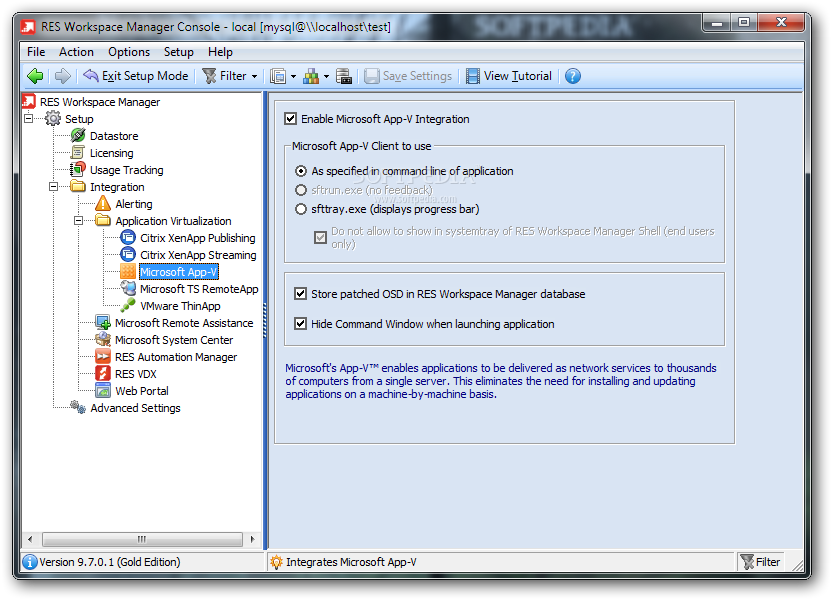Click the green Back arrow icon

click(35, 76)
